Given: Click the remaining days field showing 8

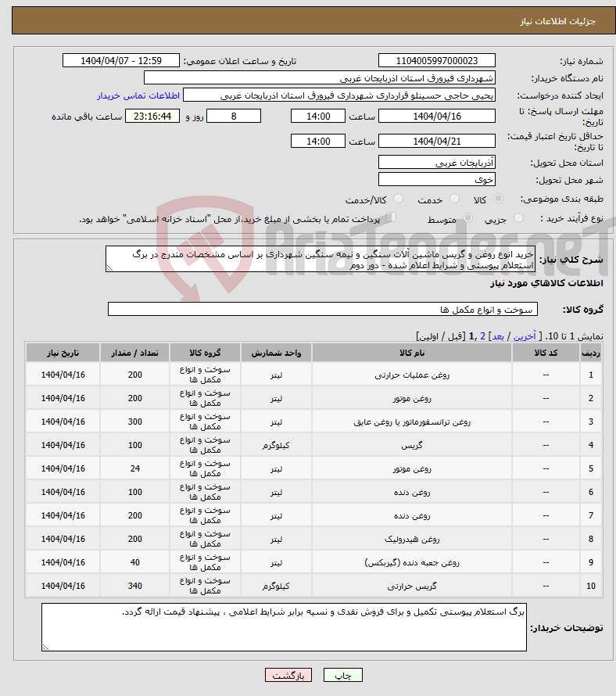Looking at the screenshot, I should pos(234,117).
